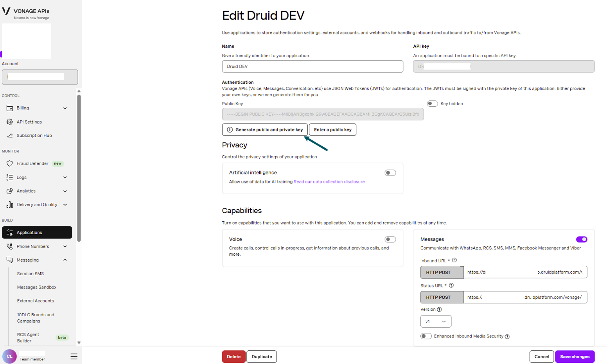Open the API Settings menu item
The width and height of the screenshot is (607, 364).
tap(37, 122)
